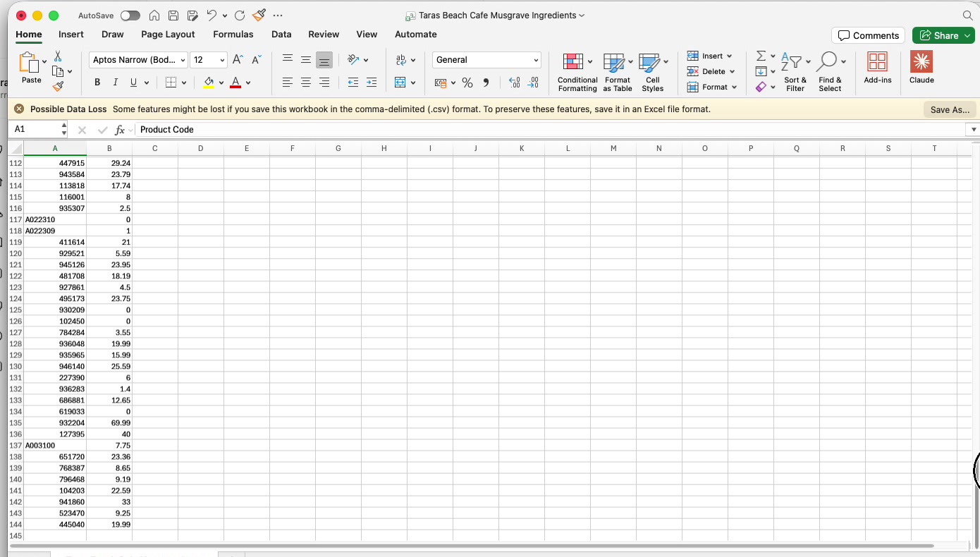
Task: Click the Redo icon in title bar
Action: click(x=240, y=16)
